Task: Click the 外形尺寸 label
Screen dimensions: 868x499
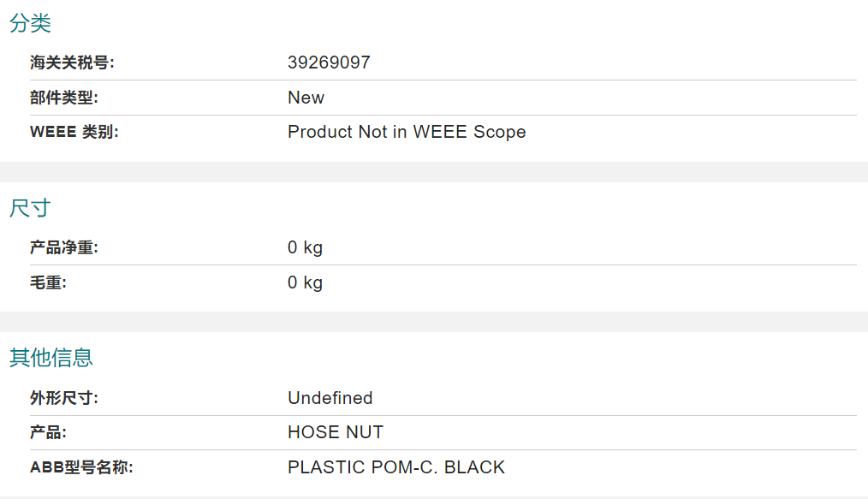Action: pyautogui.click(x=63, y=398)
